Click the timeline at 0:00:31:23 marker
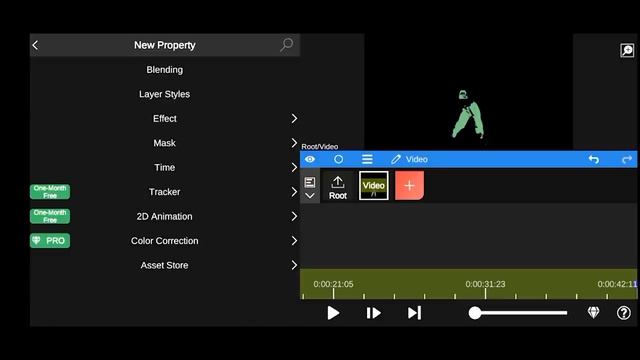Viewport: 640px width, 360px height. click(x=485, y=284)
